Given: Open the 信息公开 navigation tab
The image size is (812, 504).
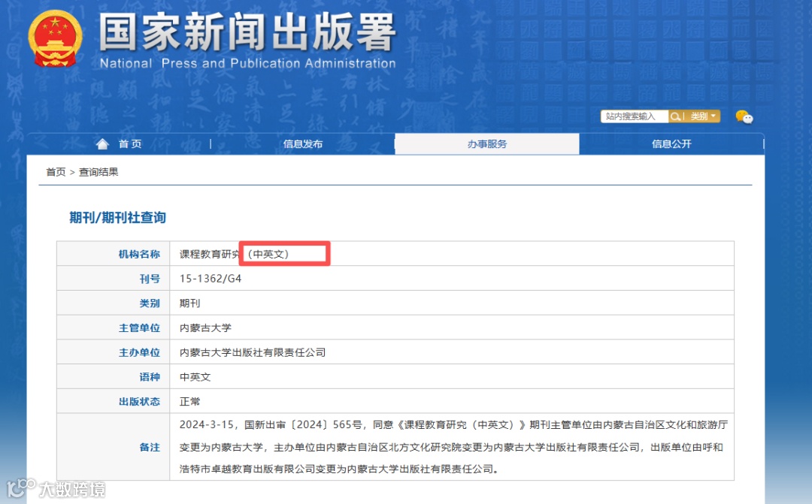Looking at the screenshot, I should tap(671, 144).
